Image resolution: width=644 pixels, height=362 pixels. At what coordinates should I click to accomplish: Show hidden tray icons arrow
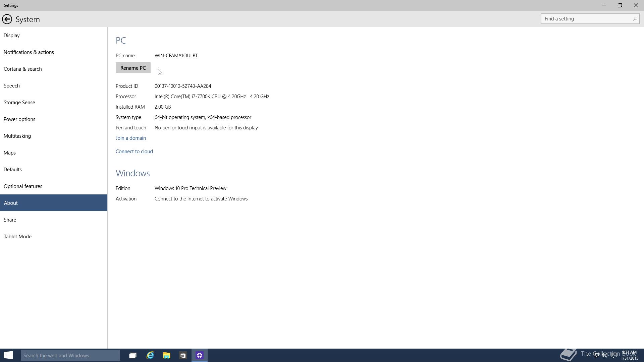pos(588,355)
